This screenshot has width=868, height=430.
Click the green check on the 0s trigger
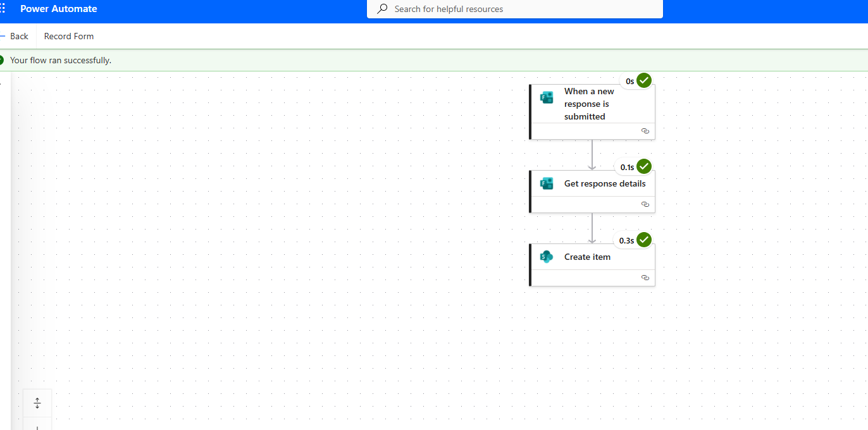pyautogui.click(x=644, y=81)
